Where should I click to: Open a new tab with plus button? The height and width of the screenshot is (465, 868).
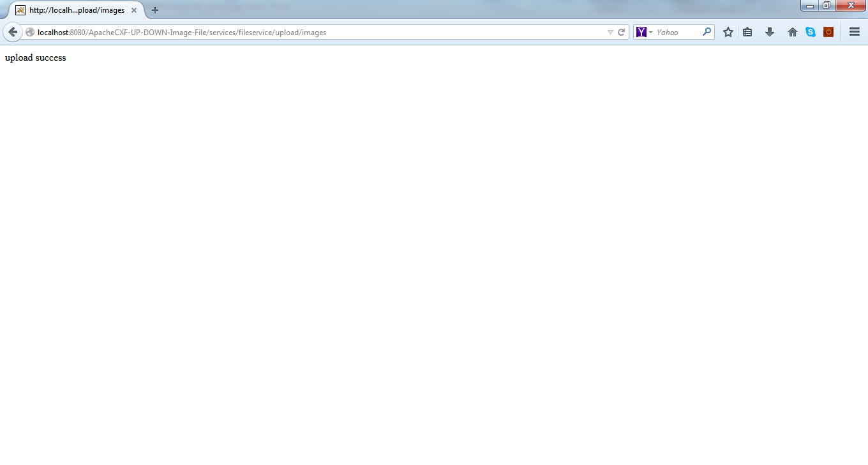point(154,10)
